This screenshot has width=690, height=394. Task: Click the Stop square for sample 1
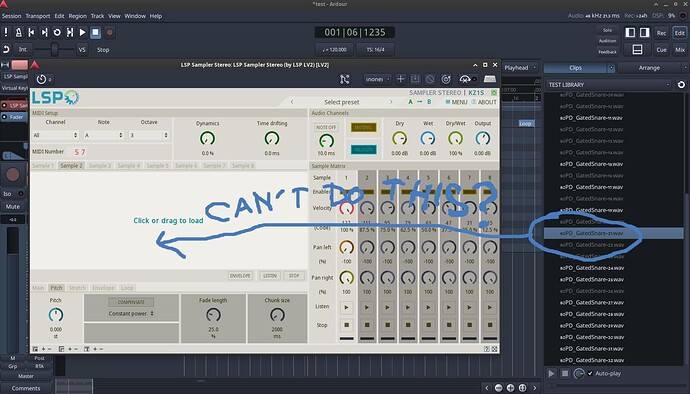click(346, 325)
